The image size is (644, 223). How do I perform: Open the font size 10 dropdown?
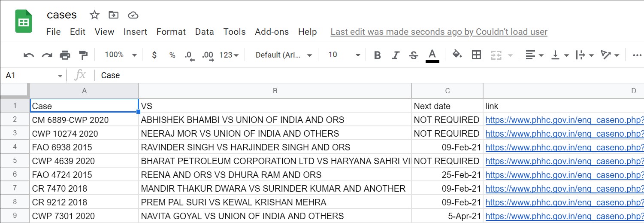click(344, 55)
